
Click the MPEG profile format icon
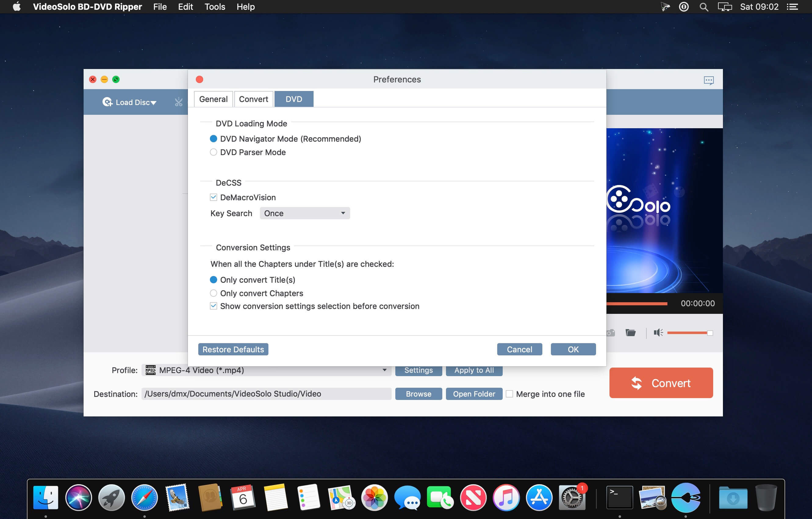coord(150,370)
